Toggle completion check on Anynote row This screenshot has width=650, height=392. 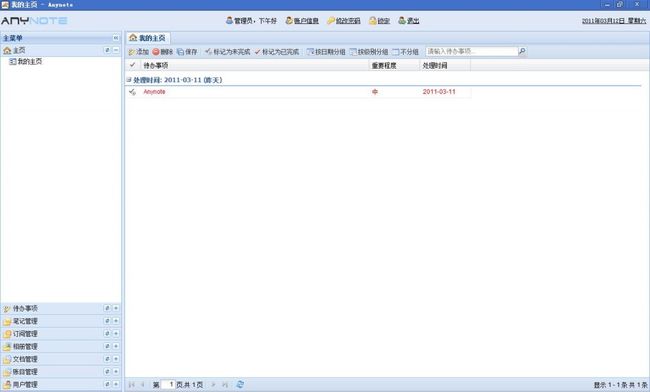(x=132, y=92)
